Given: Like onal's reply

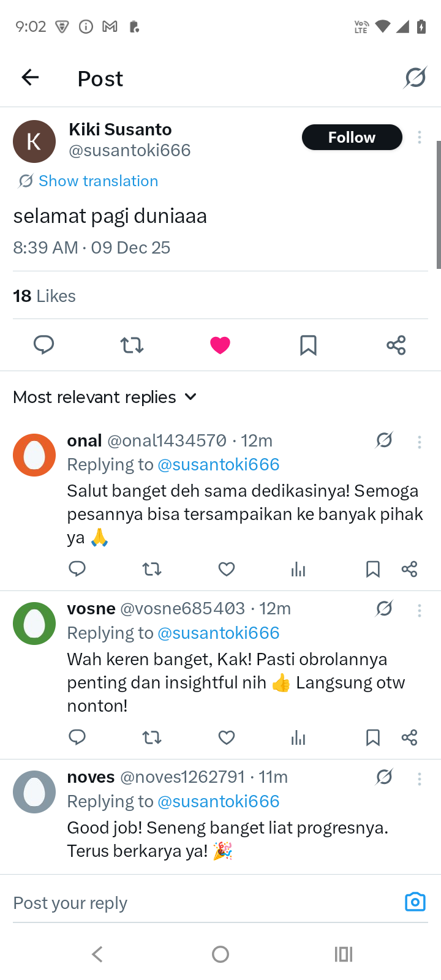Looking at the screenshot, I should [227, 570].
